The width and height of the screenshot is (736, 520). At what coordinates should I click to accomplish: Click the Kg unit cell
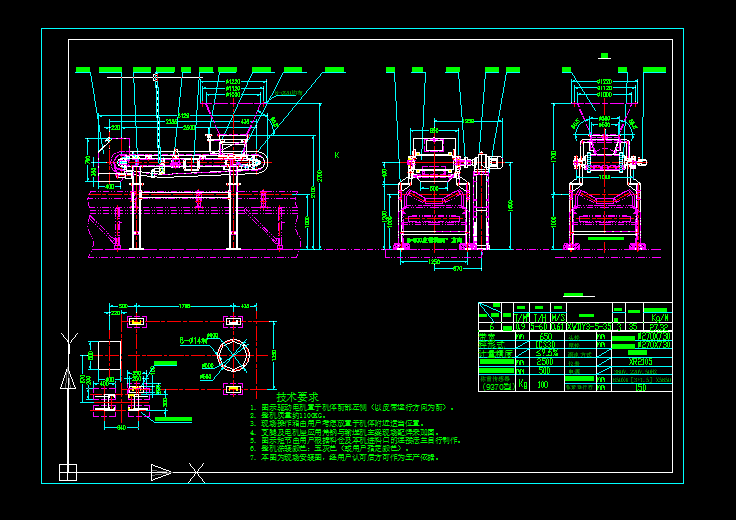523,383
